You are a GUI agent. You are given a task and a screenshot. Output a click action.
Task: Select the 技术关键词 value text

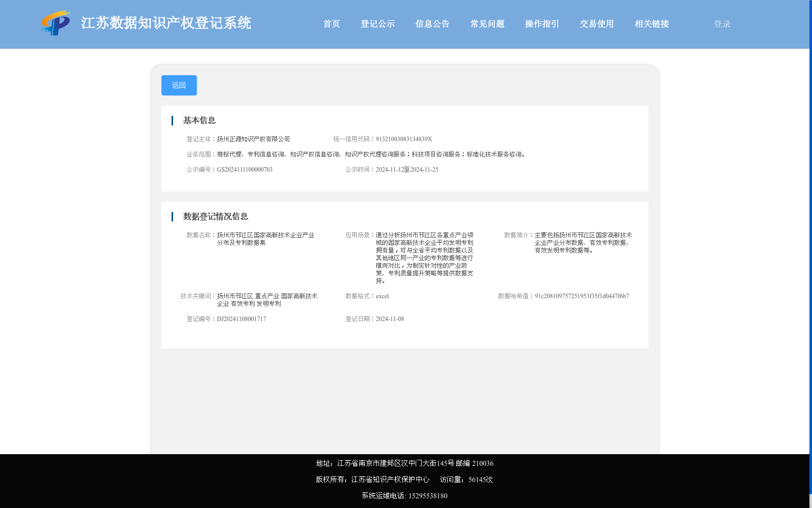(x=267, y=300)
